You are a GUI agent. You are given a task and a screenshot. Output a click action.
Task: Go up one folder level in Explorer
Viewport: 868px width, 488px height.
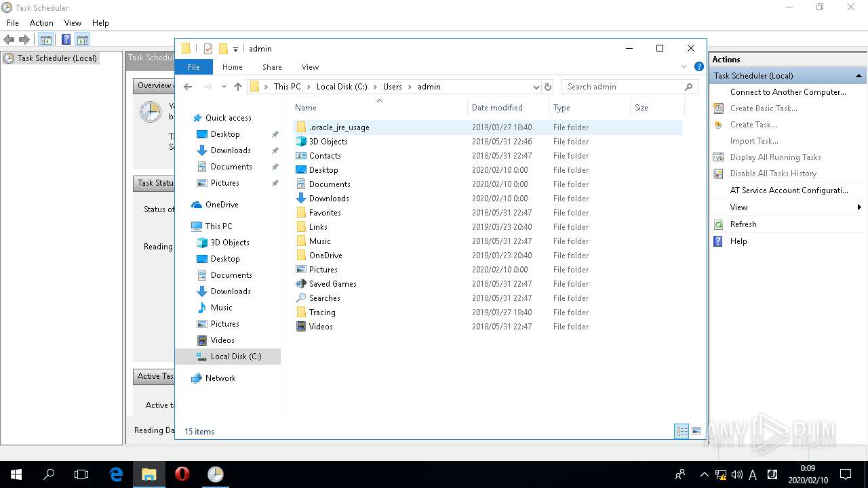click(x=238, y=87)
